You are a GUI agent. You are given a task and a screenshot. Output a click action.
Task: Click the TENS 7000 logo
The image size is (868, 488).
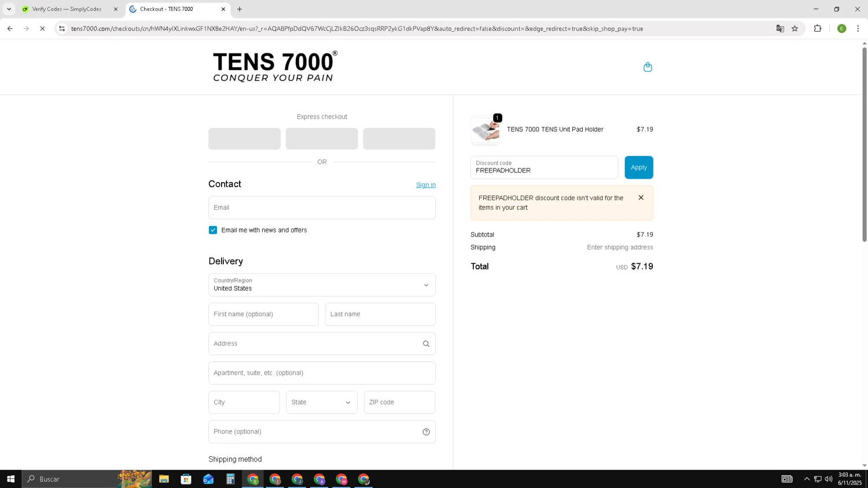tap(275, 66)
